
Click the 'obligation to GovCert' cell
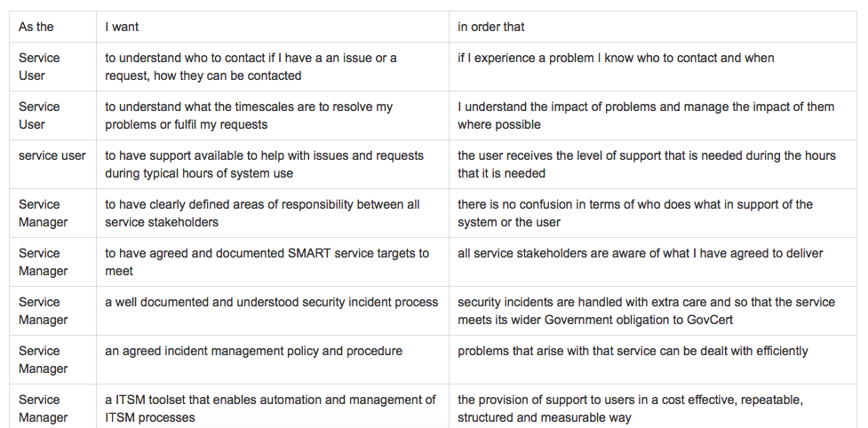(x=653, y=311)
